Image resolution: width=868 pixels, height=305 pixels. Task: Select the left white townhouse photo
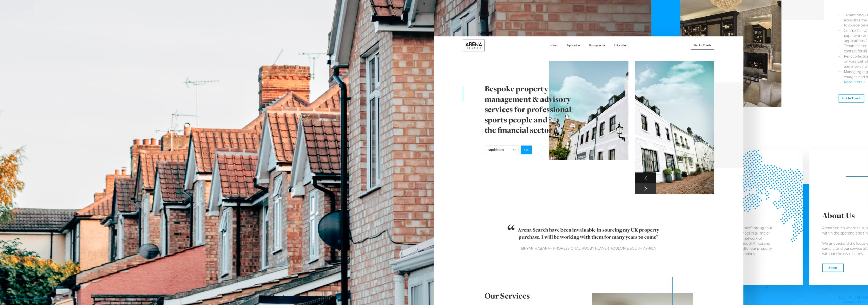588,110
